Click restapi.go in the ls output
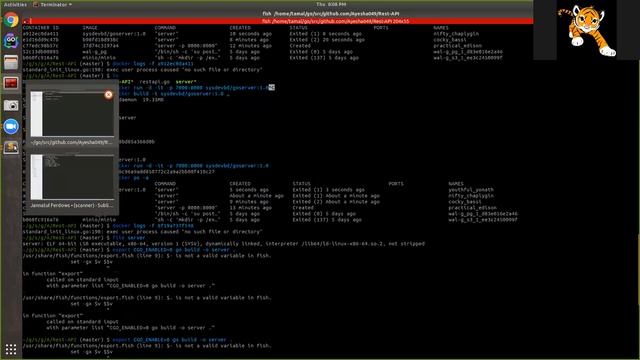This screenshot has width=640, height=360. point(154,82)
